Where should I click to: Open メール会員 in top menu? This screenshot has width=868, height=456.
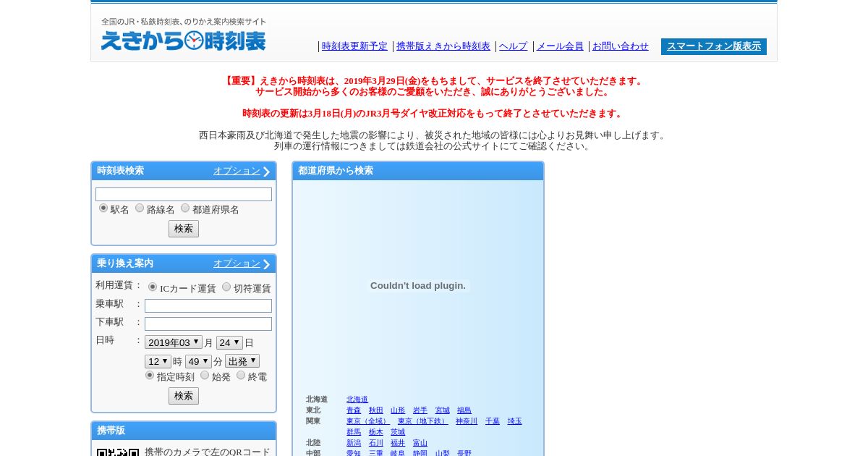coord(560,46)
